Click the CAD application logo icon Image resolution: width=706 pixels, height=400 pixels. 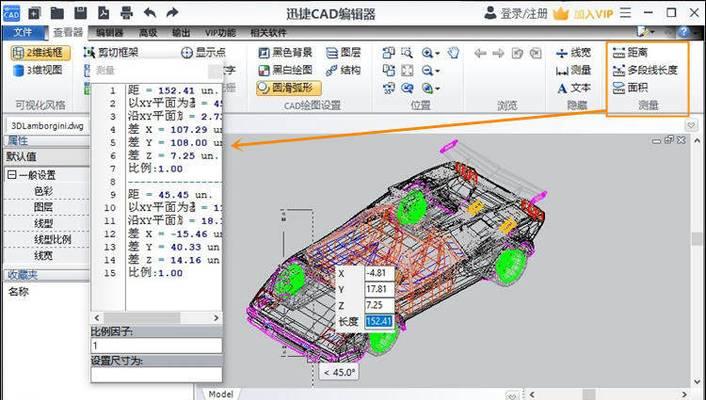tap(11, 13)
